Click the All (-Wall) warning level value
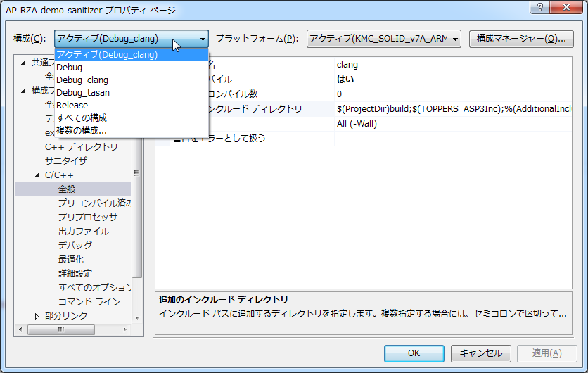Viewport: 588px width, 373px height. 357,124
